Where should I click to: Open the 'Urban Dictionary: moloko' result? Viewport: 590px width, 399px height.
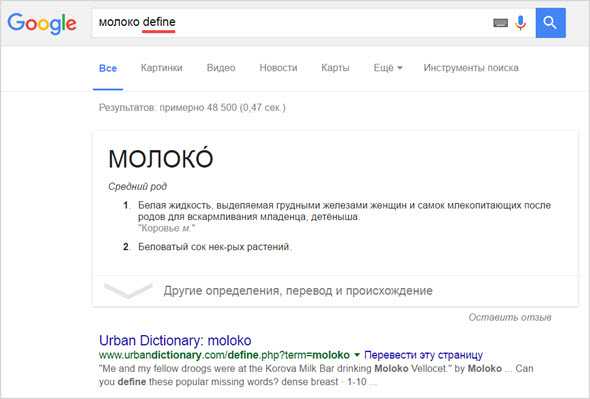(175, 340)
